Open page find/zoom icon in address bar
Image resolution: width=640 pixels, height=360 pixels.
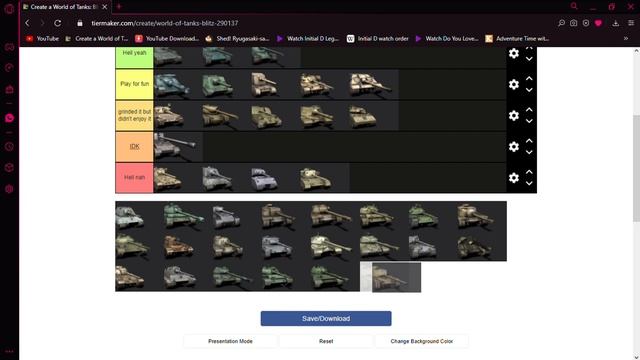click(x=561, y=23)
